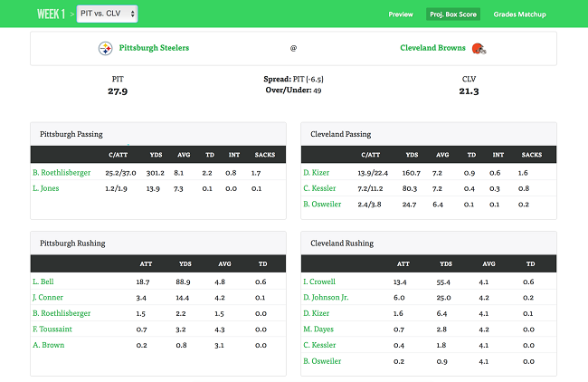The height and width of the screenshot is (382, 588).
Task: Click Kessler's 80.3 passing yards value
Action: click(410, 188)
